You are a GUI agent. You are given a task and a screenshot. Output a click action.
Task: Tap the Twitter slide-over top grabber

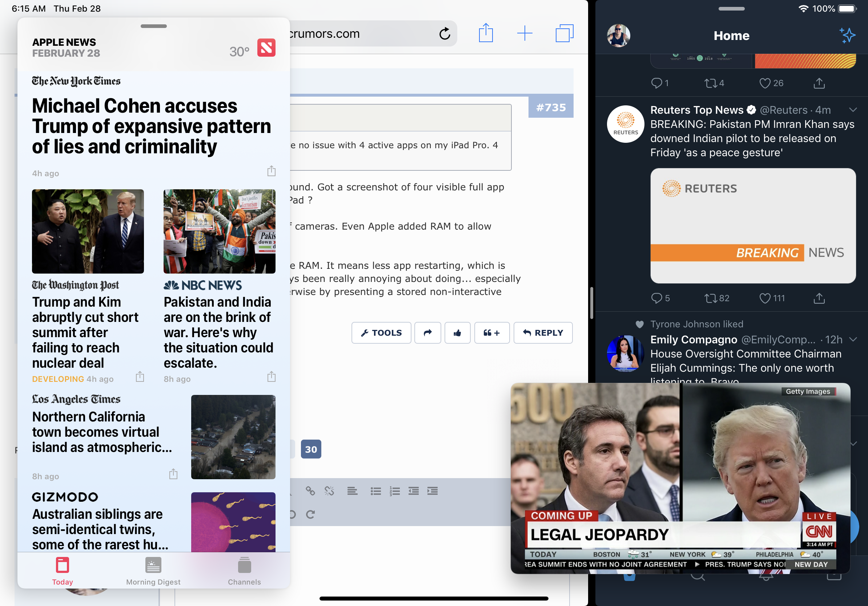[x=731, y=9]
